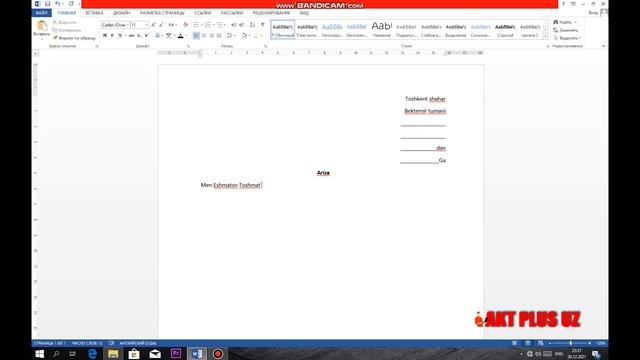
Task: Switch to the ССЫЛКИ tab
Action: [202, 13]
